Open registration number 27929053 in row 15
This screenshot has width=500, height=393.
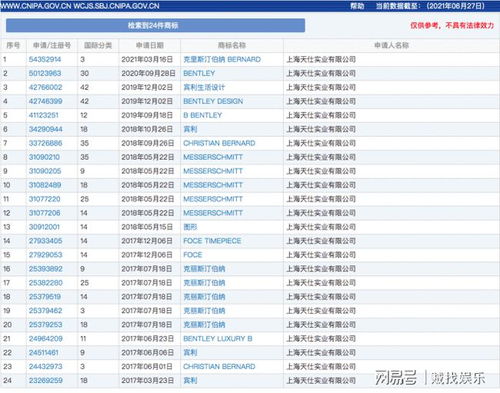(45, 255)
